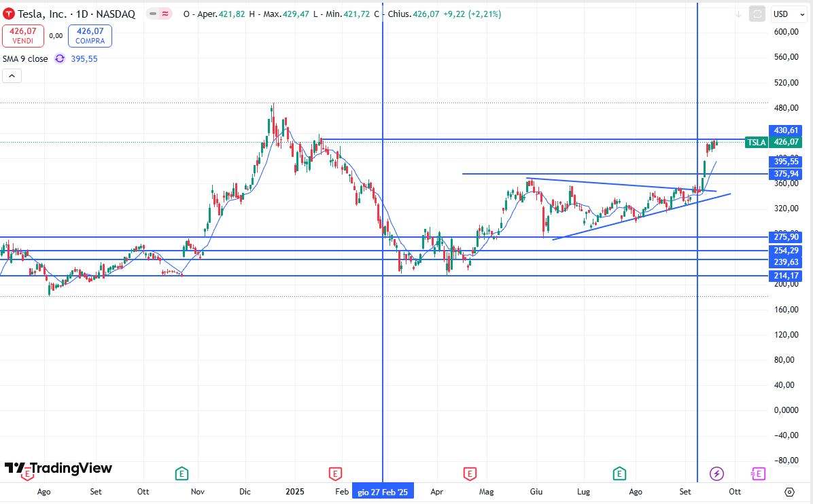
Task: Click the change value +9,22 (+2,21%)
Action: [x=472, y=14]
